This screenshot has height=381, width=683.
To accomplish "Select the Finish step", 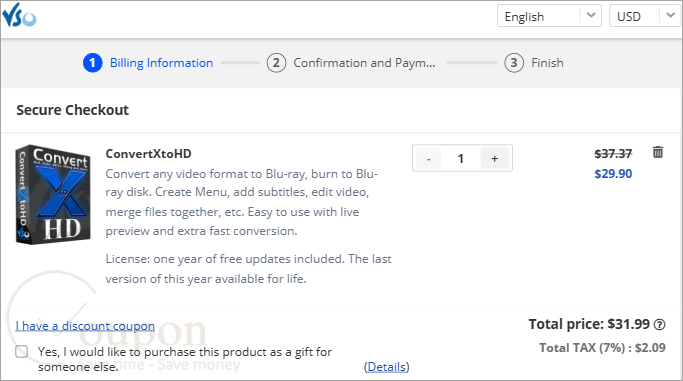I will pos(534,63).
